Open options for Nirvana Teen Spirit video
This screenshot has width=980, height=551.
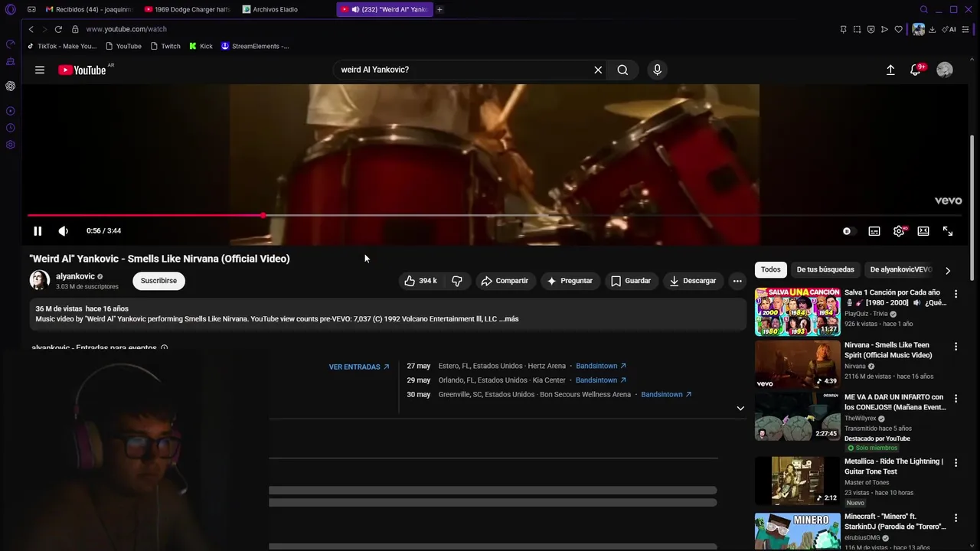click(x=955, y=347)
